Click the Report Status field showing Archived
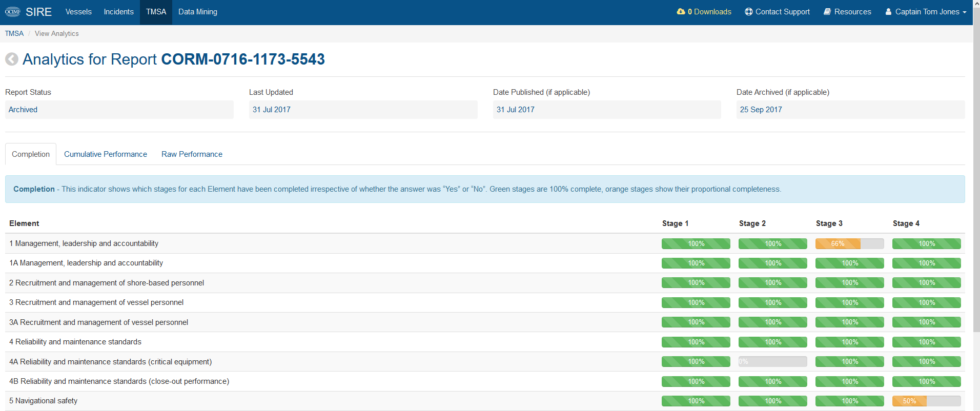The image size is (980, 411). click(x=119, y=110)
